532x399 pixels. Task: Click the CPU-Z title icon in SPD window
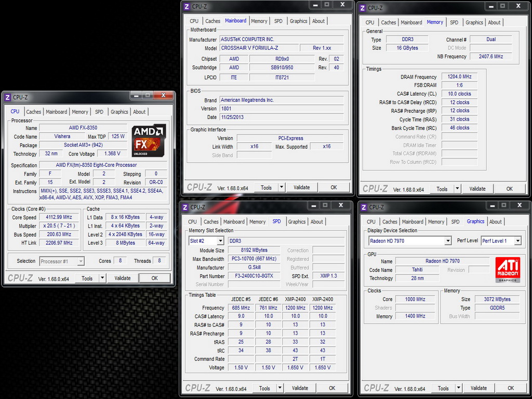185,207
